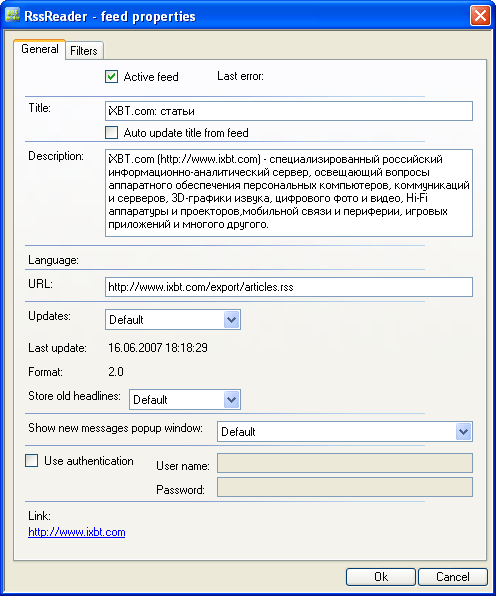The height and width of the screenshot is (596, 496).
Task: Click the disabled User name field
Action: point(345,463)
